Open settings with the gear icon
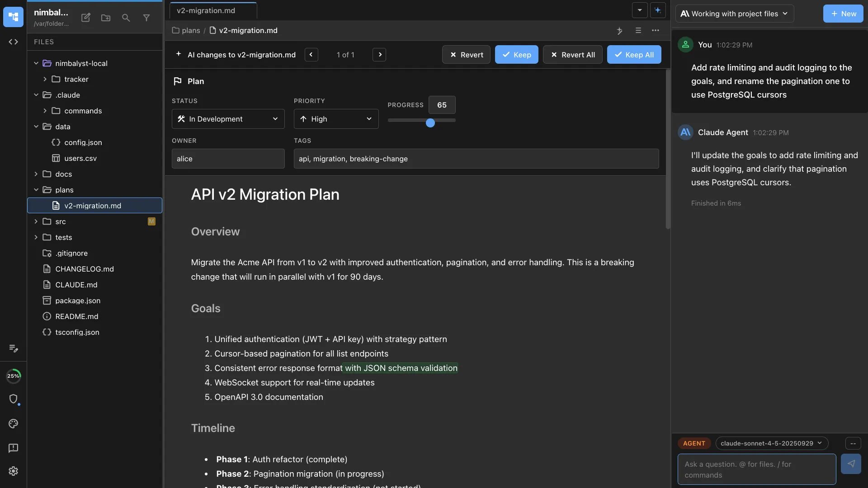Screen dimensions: 868x488 point(13,471)
